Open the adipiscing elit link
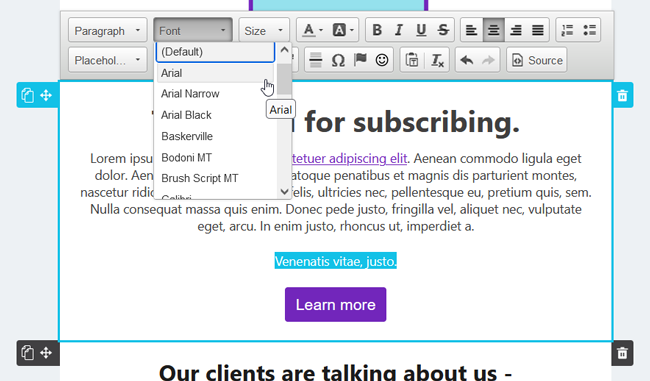This screenshot has height=381, width=650. (350, 158)
